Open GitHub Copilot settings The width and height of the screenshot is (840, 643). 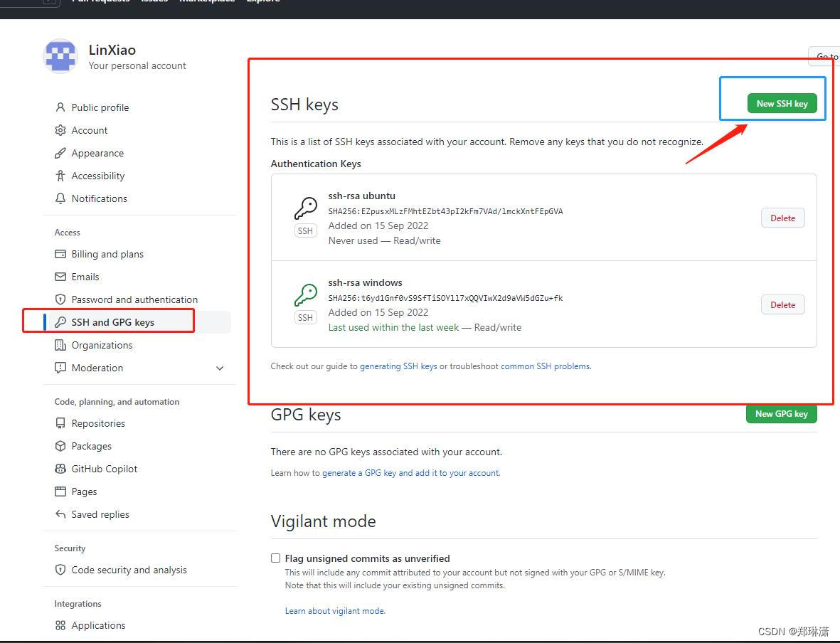(105, 469)
